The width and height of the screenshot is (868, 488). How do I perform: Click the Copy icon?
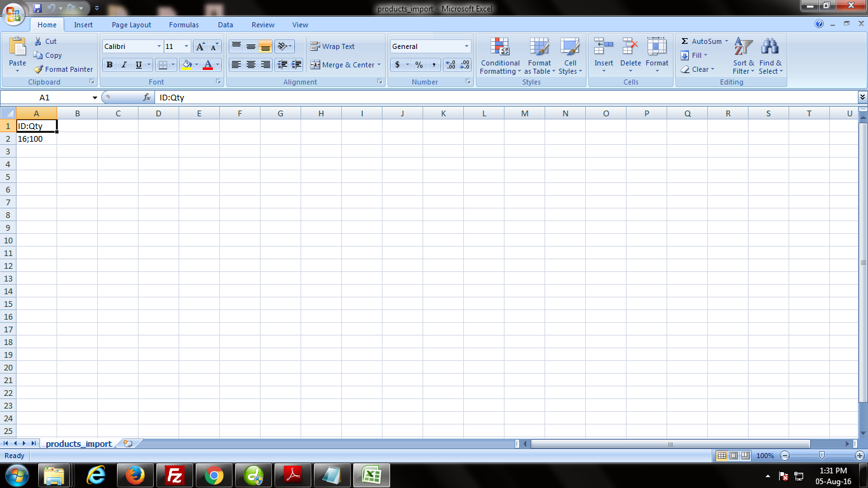[x=38, y=55]
